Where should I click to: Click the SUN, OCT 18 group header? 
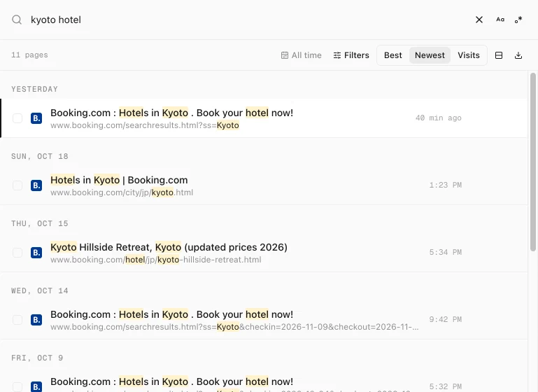(40, 157)
